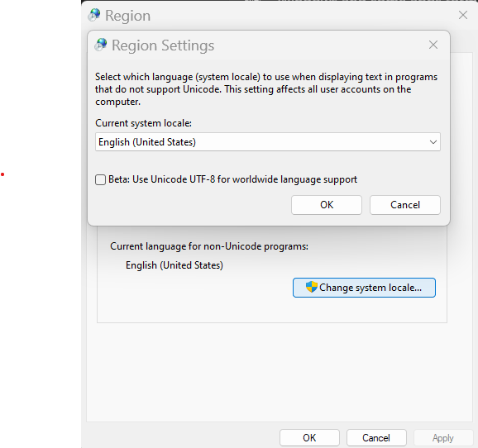Click the Region Settings title text

[x=163, y=45]
